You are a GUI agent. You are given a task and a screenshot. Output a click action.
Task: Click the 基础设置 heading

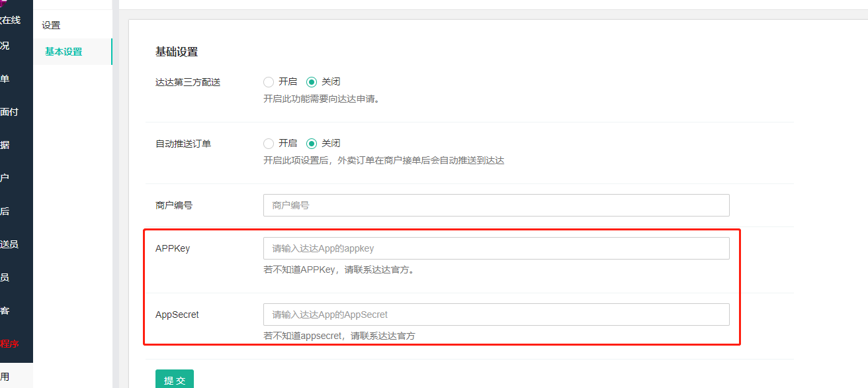[177, 52]
